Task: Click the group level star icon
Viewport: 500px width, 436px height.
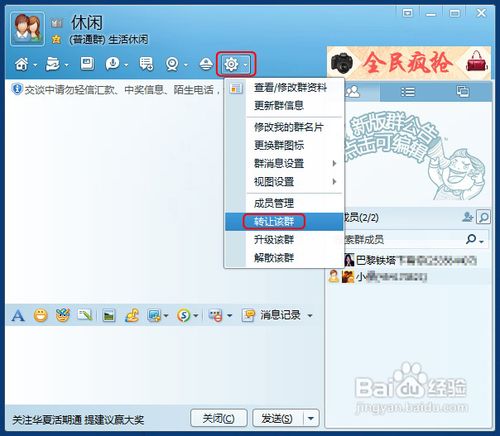Action: coord(56,39)
